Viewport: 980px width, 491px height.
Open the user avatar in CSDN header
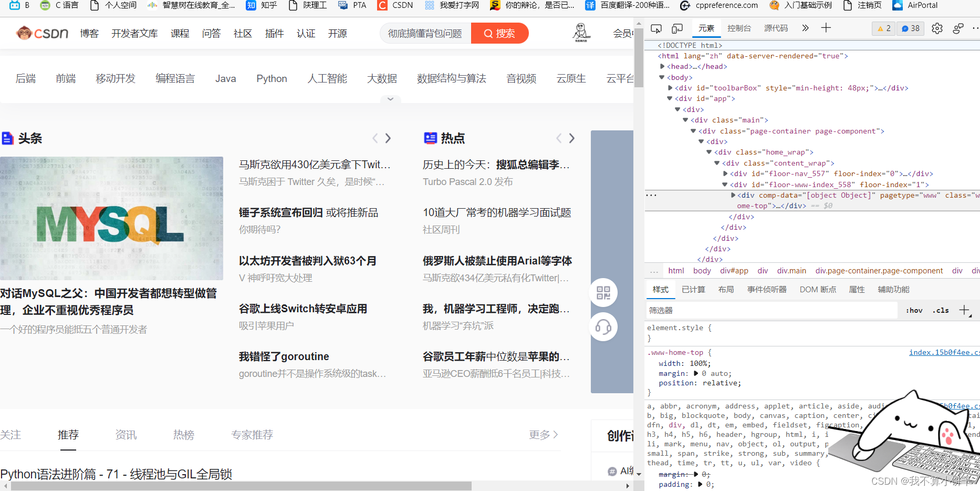[581, 33]
